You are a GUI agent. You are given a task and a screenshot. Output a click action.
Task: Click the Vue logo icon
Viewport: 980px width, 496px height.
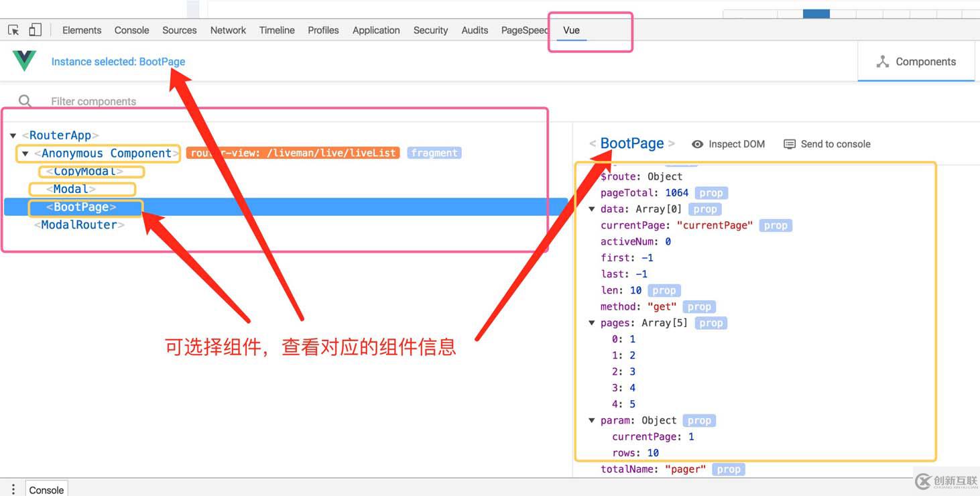point(24,61)
